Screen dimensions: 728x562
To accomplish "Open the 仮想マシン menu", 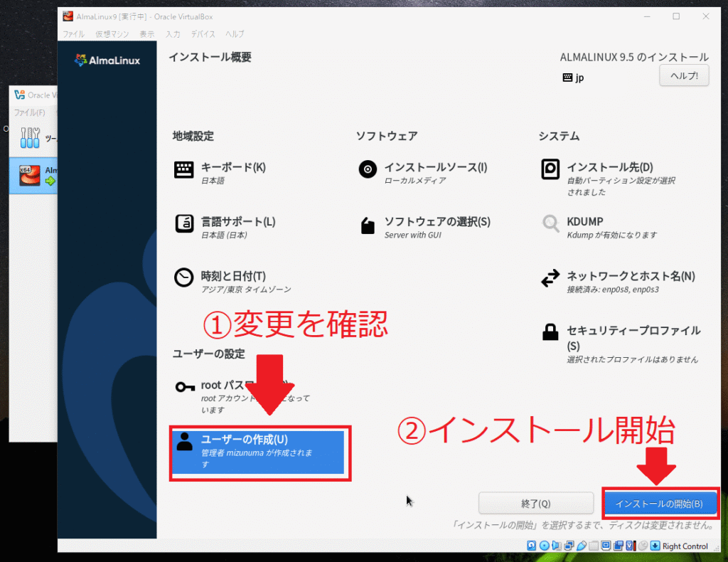I will coord(112,34).
